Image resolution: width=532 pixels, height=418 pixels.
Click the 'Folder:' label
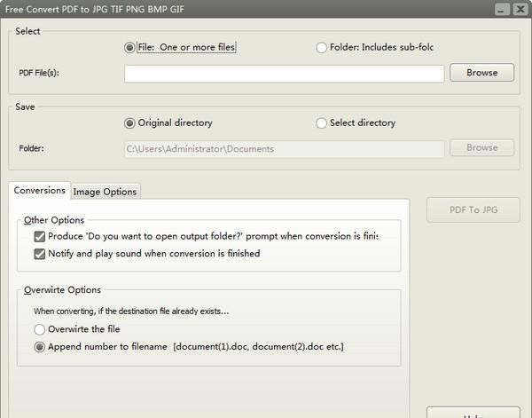pyautogui.click(x=32, y=149)
